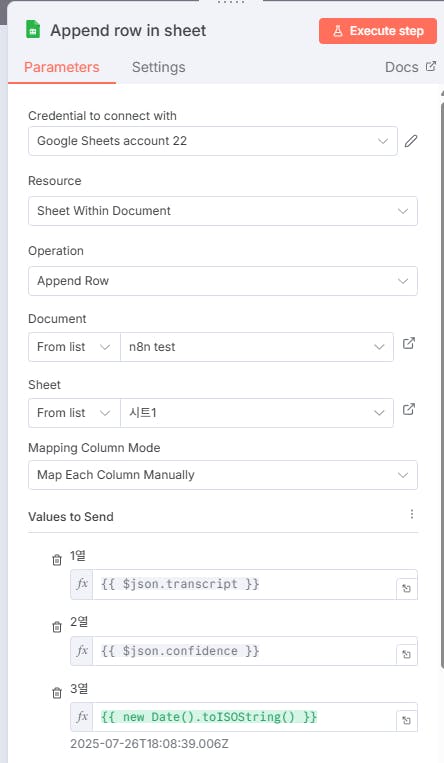Select the Parameters tab
Screen dimensions: 444x763
62,67
